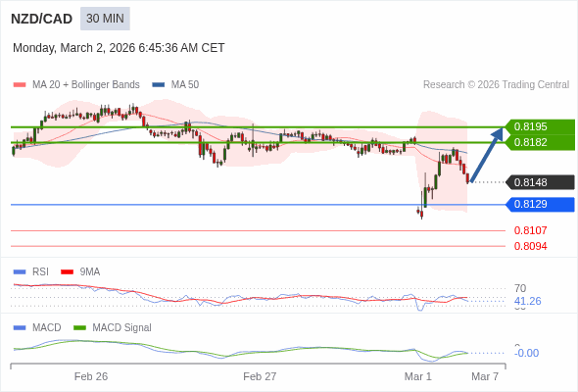Click the 0.8129 pivot price tag
The width and height of the screenshot is (578, 392).
tap(540, 204)
